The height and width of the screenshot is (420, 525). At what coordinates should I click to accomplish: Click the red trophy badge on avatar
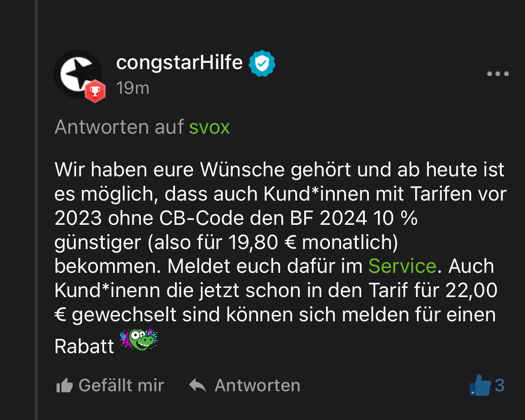[95, 92]
